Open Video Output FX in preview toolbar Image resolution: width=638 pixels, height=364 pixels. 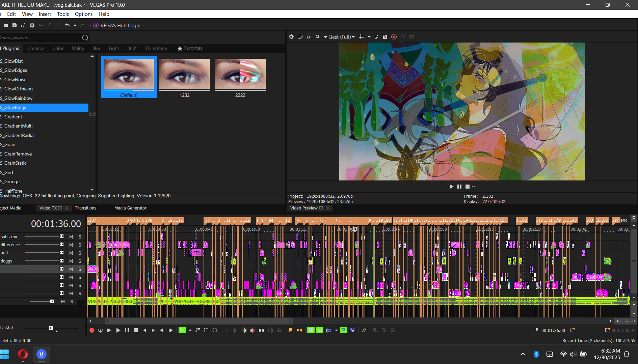(309, 37)
